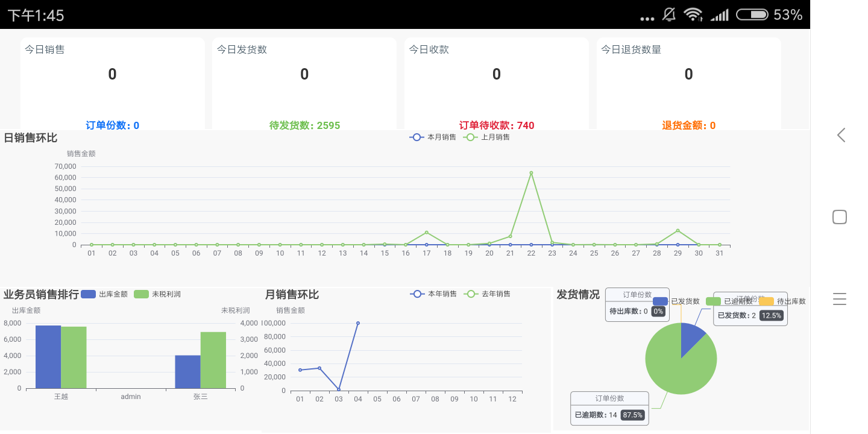Click the day 31 x-axis label
The image size is (868, 434).
point(719,253)
